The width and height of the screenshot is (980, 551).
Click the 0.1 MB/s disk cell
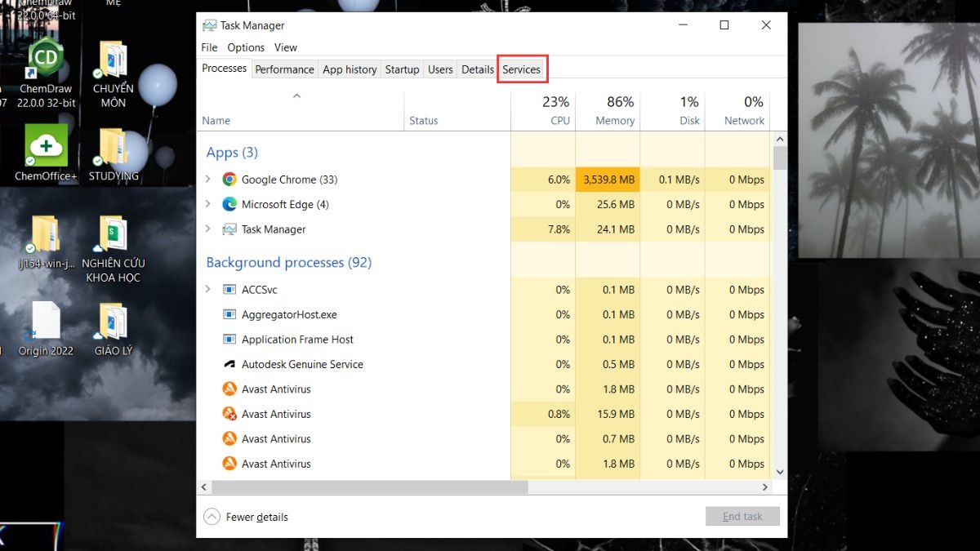(x=672, y=180)
